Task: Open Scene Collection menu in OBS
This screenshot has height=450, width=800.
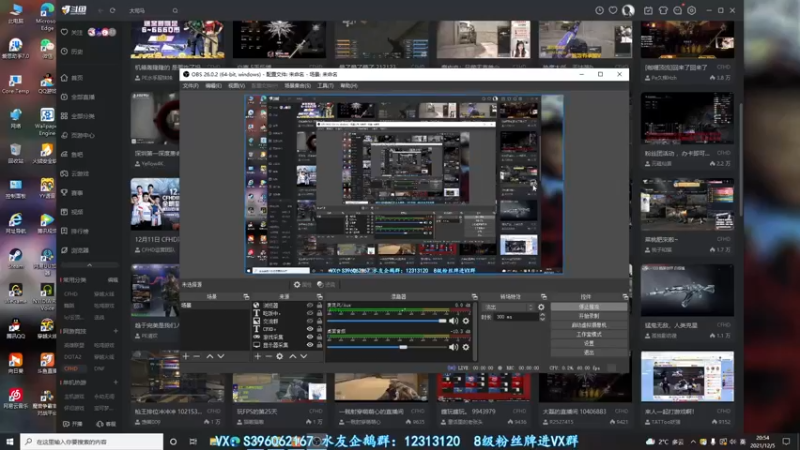Action: 297,86
